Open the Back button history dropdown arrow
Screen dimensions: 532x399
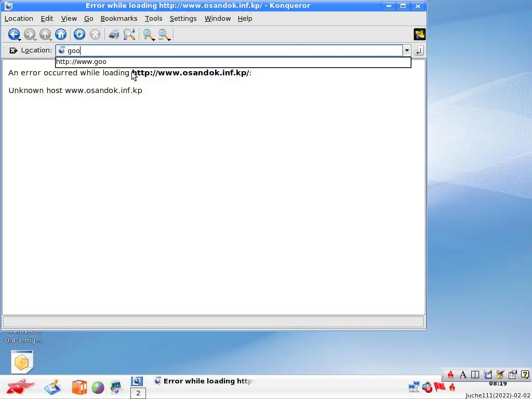20,39
